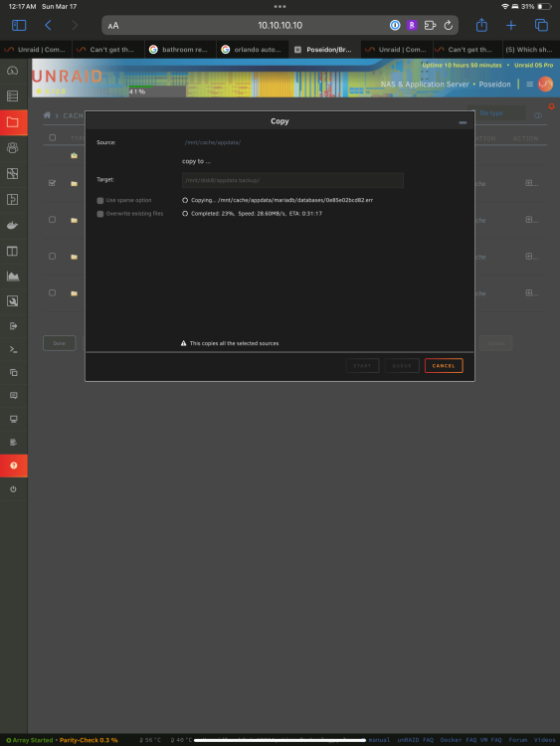Click the Target path input field
Viewport: 560px width, 746px height.
(292, 180)
